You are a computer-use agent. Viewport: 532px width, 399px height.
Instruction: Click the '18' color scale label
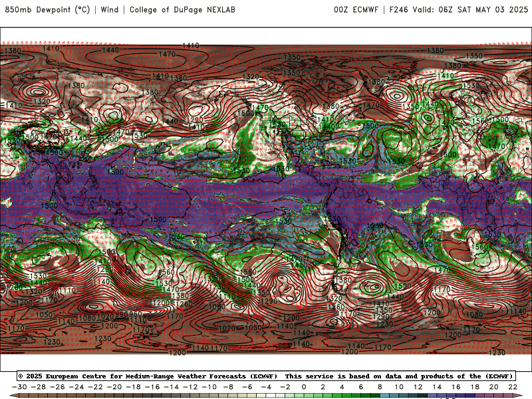(475, 387)
